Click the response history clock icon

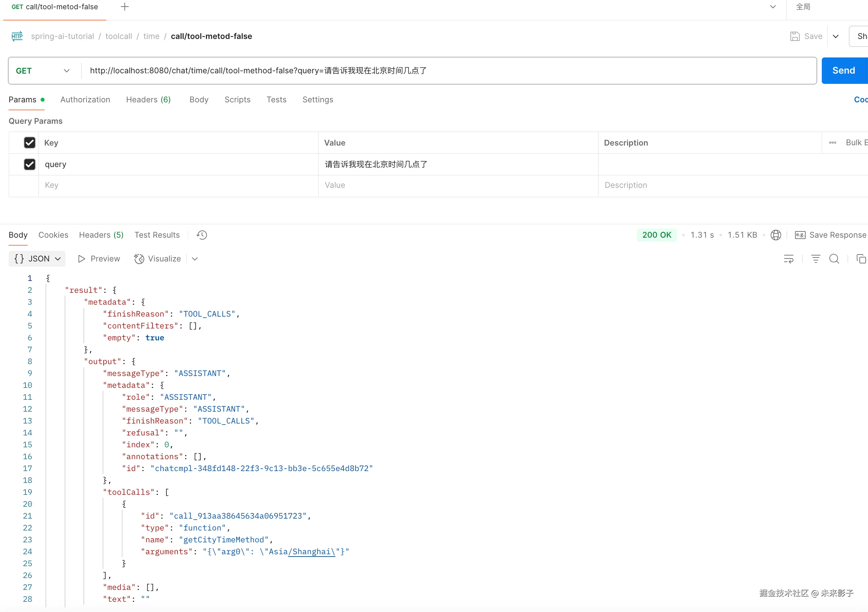202,235
